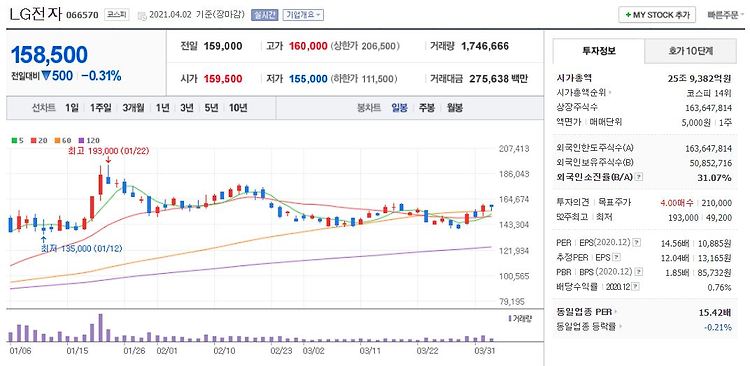This screenshot has height=366, width=750.
Task: Select the 5년 line chart period
Action: 211,108
